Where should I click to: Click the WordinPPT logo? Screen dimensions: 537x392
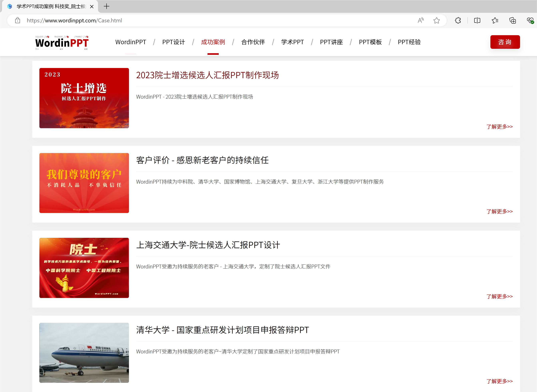coord(62,43)
